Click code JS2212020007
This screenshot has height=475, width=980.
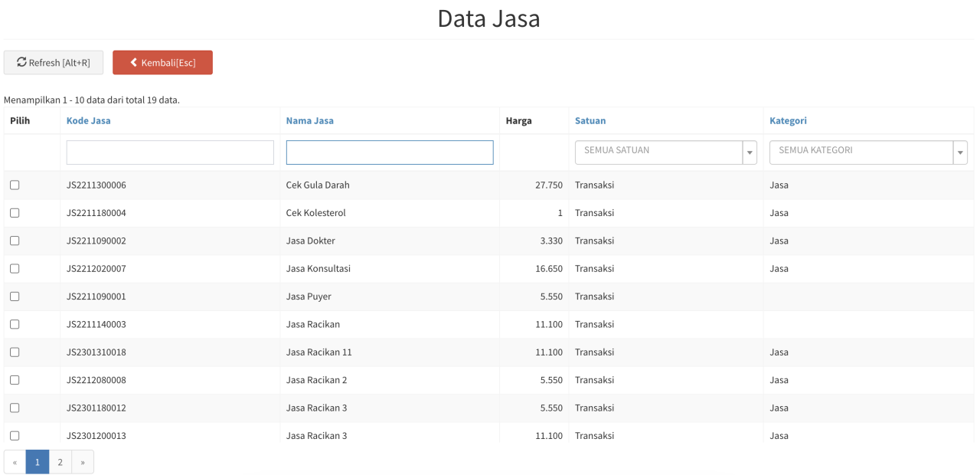(96, 269)
